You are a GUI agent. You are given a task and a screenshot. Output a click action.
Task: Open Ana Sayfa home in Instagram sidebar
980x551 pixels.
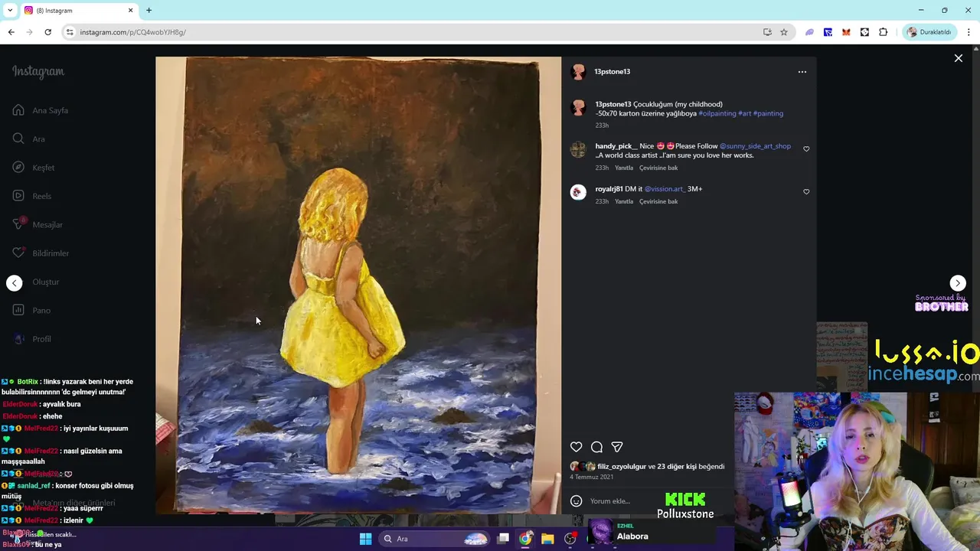coord(41,110)
